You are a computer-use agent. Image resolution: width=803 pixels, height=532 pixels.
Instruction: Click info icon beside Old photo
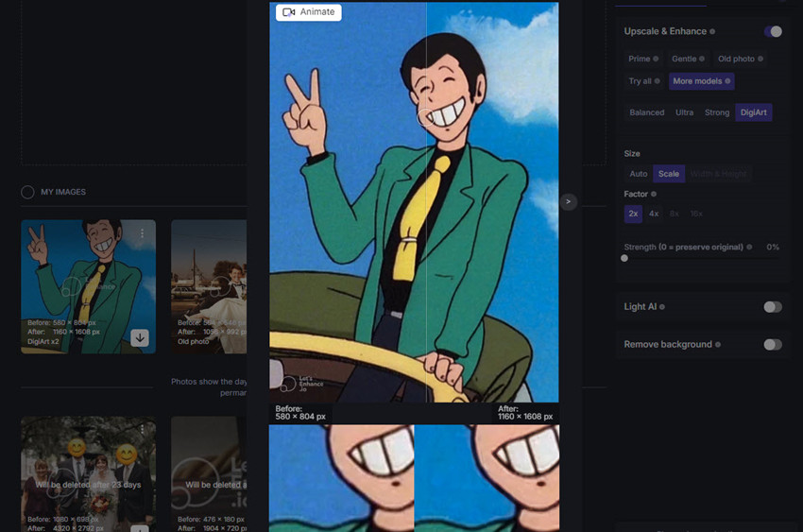(x=760, y=59)
